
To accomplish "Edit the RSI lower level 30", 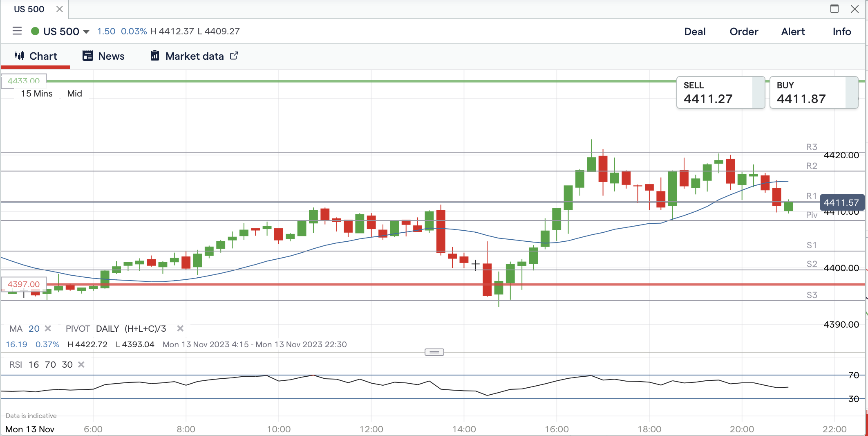I will [x=67, y=365].
